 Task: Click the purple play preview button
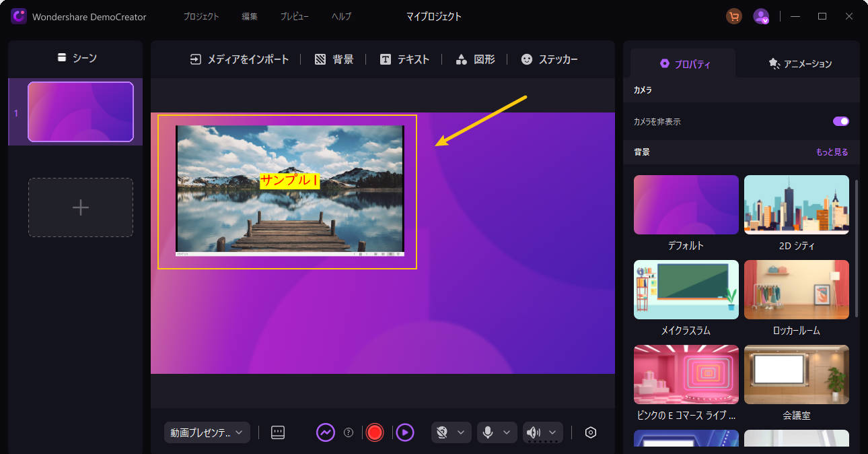click(404, 432)
